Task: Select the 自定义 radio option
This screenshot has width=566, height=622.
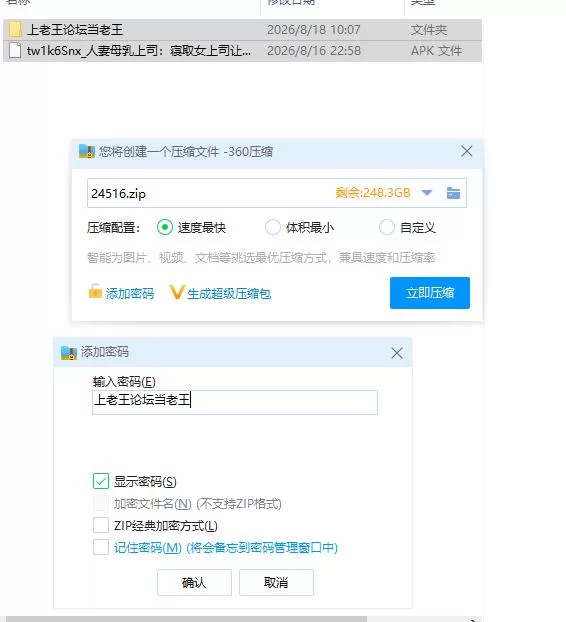Action: [x=386, y=227]
